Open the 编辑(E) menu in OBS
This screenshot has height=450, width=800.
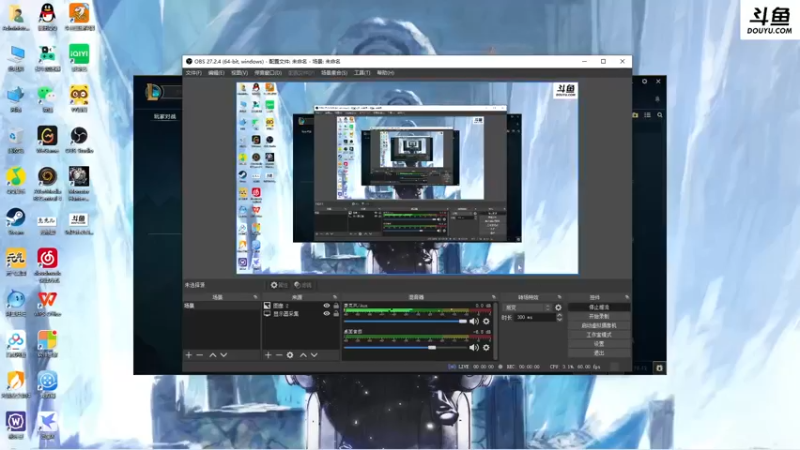pyautogui.click(x=216, y=73)
